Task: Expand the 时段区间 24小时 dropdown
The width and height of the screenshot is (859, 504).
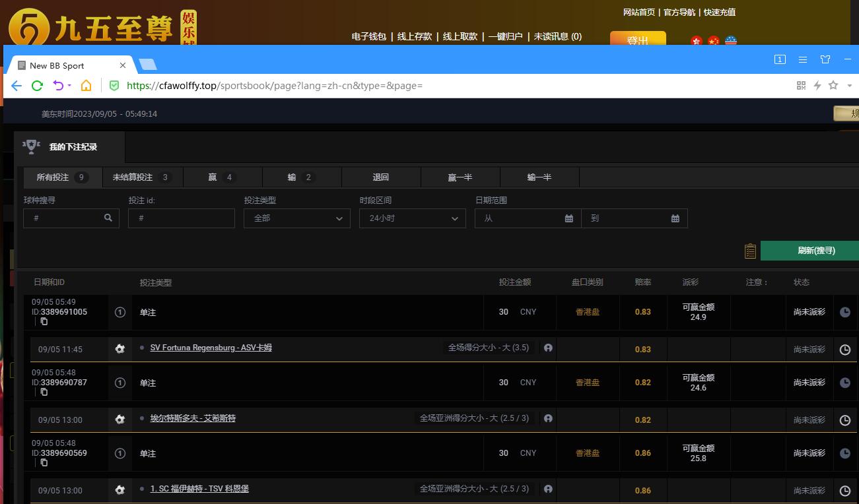Action: click(x=412, y=218)
